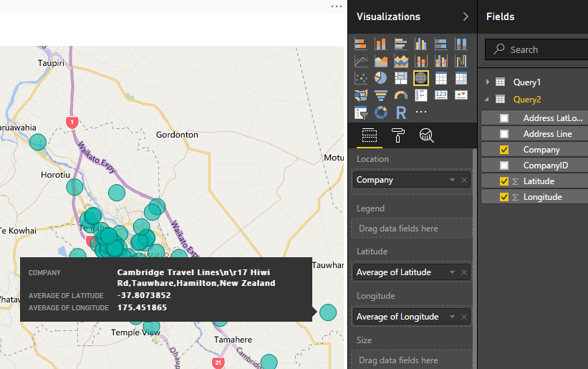Click the Cambridge Travel Lines bubble
Viewport: 588px width, 369px height.
[x=328, y=312]
